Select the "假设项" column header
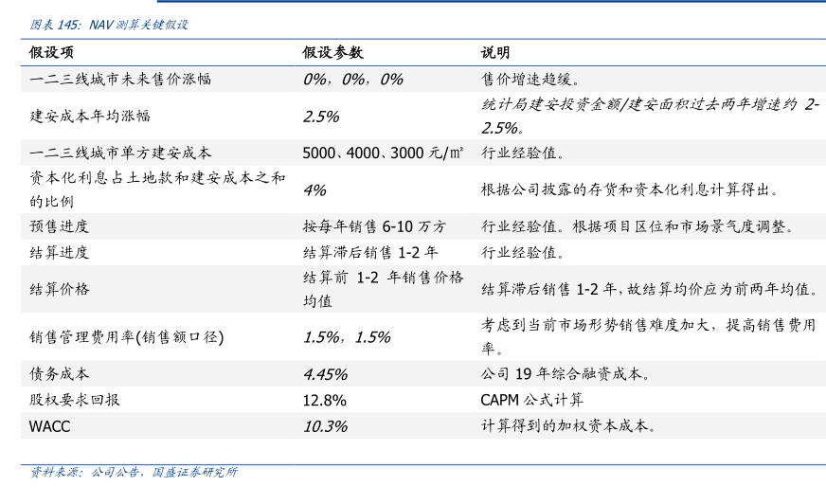 point(51,53)
